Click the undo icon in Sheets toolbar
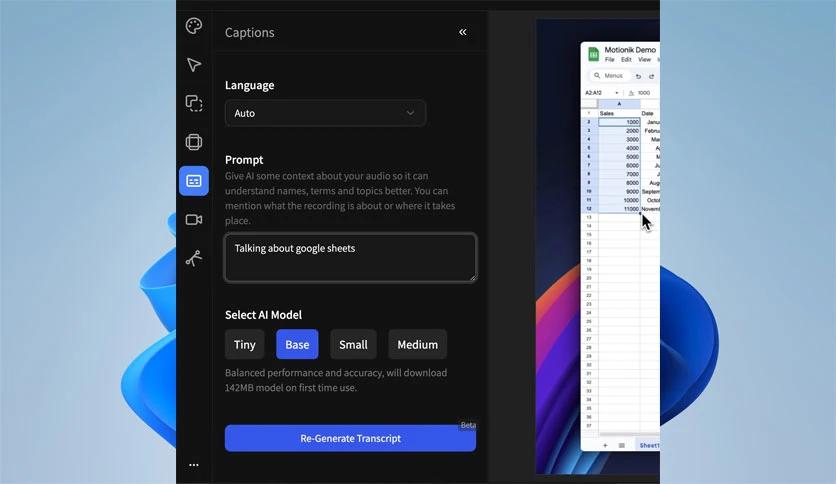Screen dimensions: 836x484 pyautogui.click(x=638, y=76)
